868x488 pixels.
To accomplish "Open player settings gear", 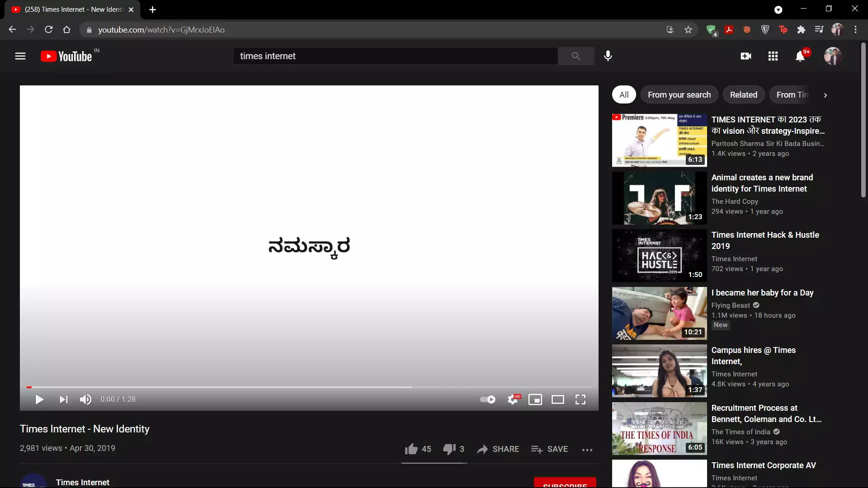I will [x=513, y=399].
